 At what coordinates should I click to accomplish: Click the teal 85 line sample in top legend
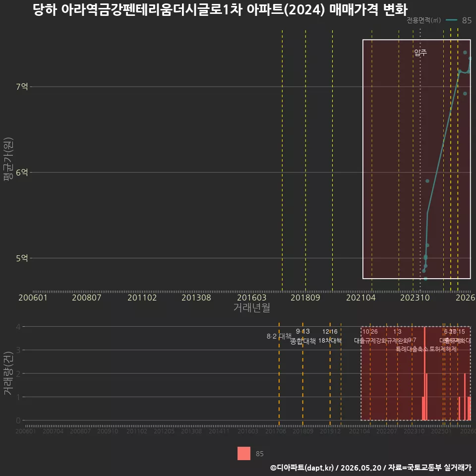(451, 20)
